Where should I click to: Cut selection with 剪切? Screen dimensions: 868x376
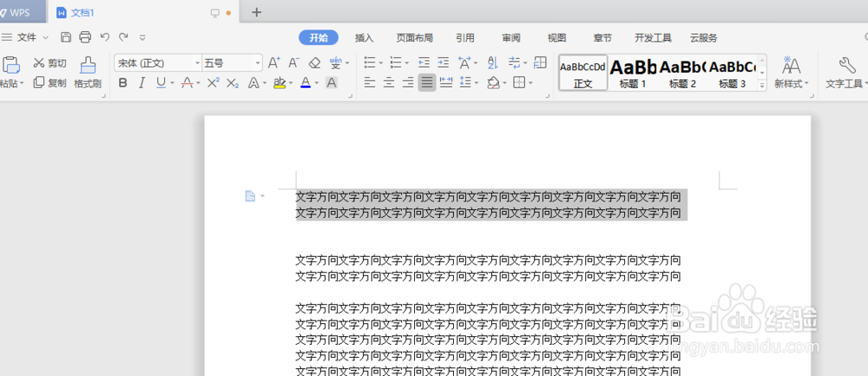49,63
